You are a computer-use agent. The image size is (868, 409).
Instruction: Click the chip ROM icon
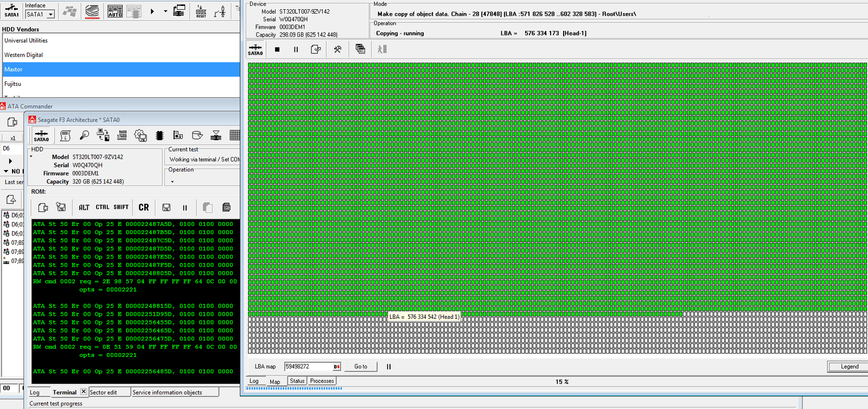159,135
